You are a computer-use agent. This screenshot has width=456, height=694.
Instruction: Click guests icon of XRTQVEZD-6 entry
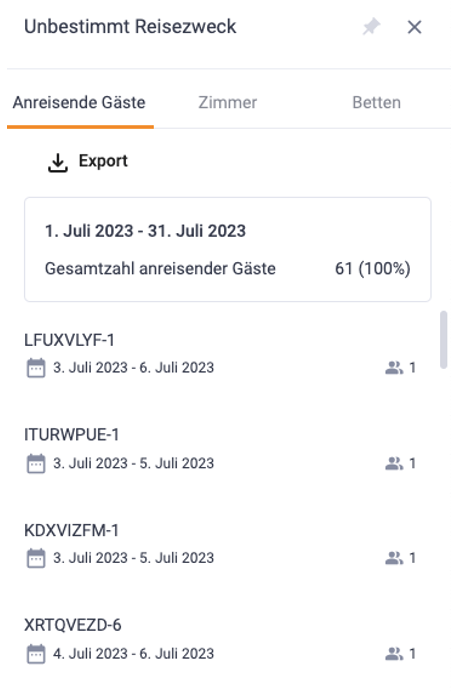[394, 654]
